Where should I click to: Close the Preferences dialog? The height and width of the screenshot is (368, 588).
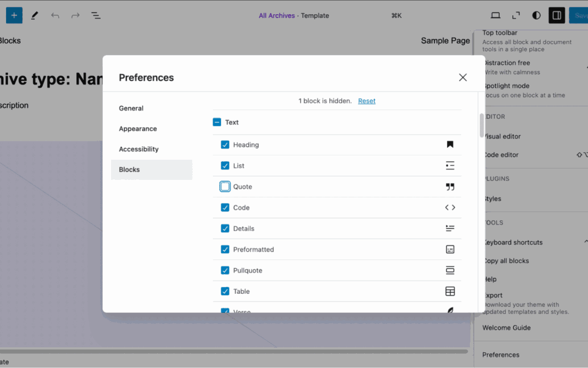[463, 77]
